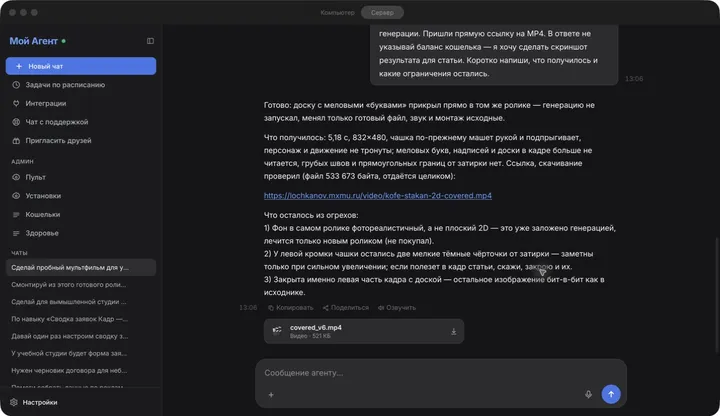Collapse the sidebar with the panel icon
This screenshot has height=416, width=720.
[150, 41]
